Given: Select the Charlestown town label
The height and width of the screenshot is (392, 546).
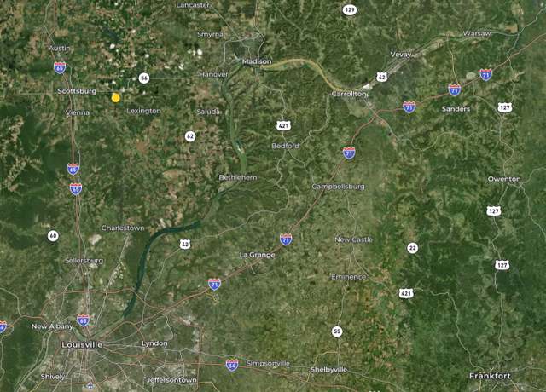Looking at the screenshot, I should [123, 228].
